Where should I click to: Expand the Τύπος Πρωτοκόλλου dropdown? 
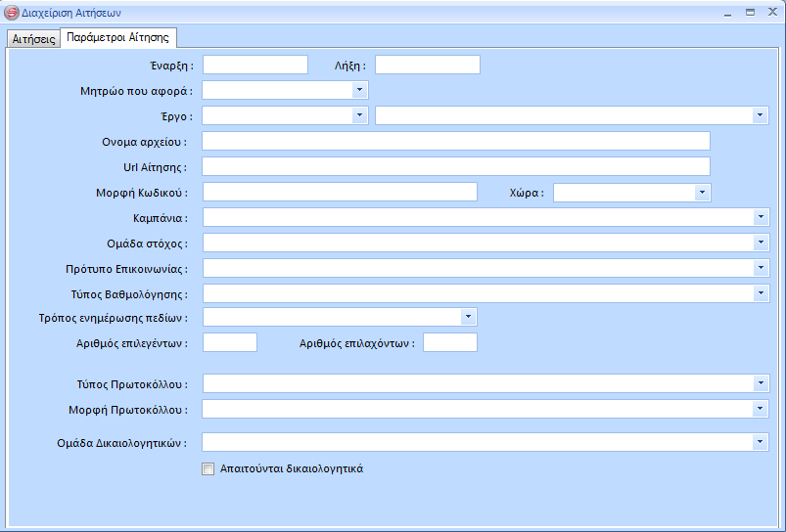pyautogui.click(x=761, y=383)
